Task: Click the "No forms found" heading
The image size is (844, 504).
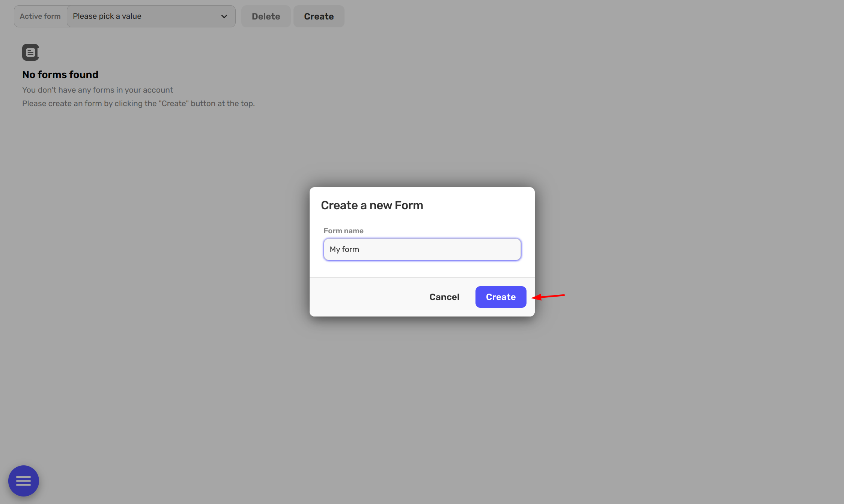Action: (x=60, y=75)
